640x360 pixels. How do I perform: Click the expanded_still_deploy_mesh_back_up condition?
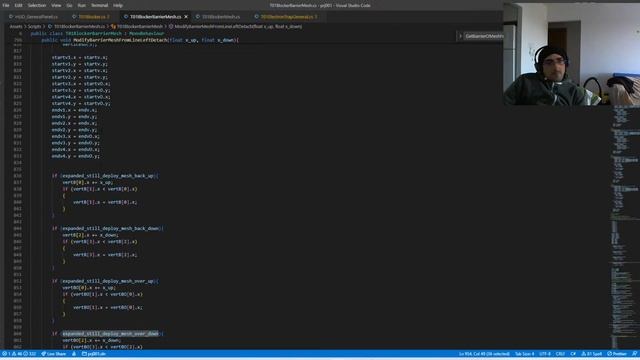point(108,176)
